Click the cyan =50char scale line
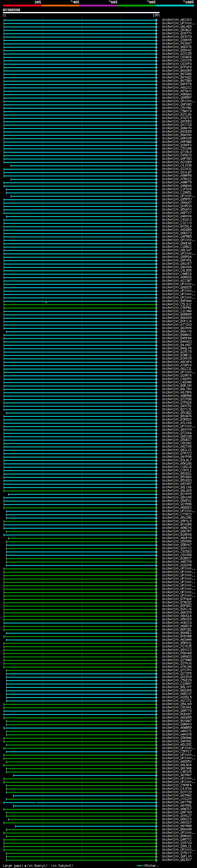Image resolution: width=197 pixels, height=868 pixels. click(x=139, y=866)
